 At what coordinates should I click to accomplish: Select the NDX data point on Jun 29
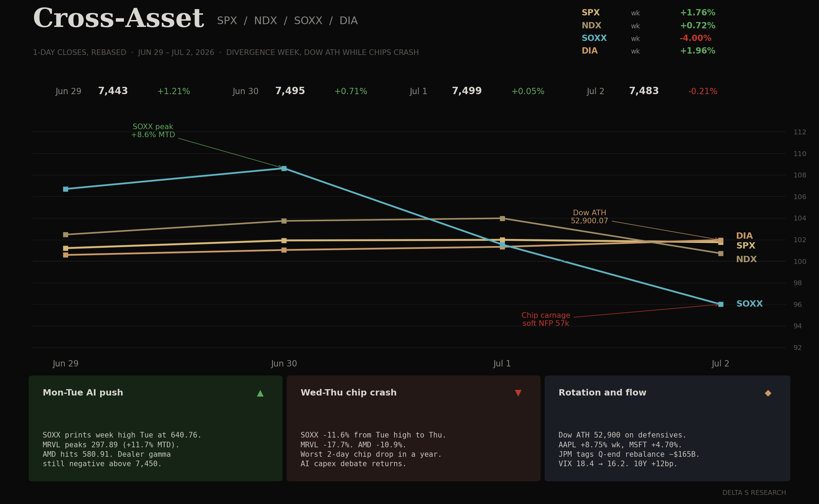(65, 234)
